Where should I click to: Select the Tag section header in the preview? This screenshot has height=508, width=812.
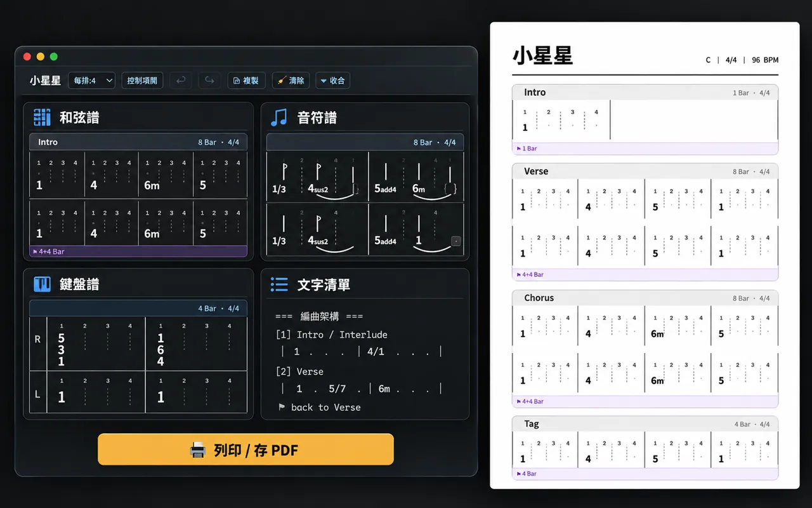pyautogui.click(x=645, y=424)
